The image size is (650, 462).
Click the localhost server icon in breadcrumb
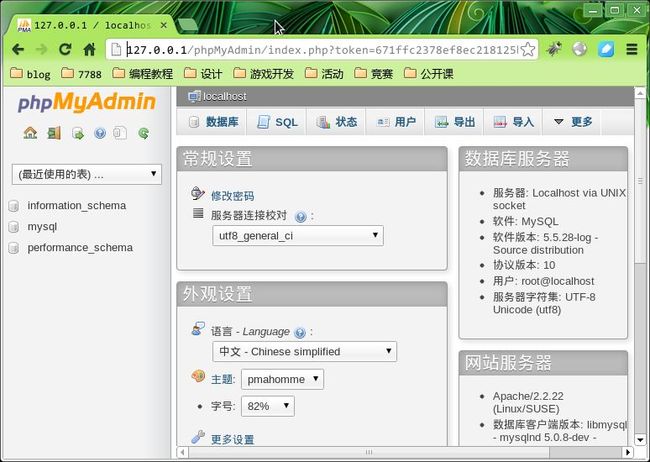194,97
